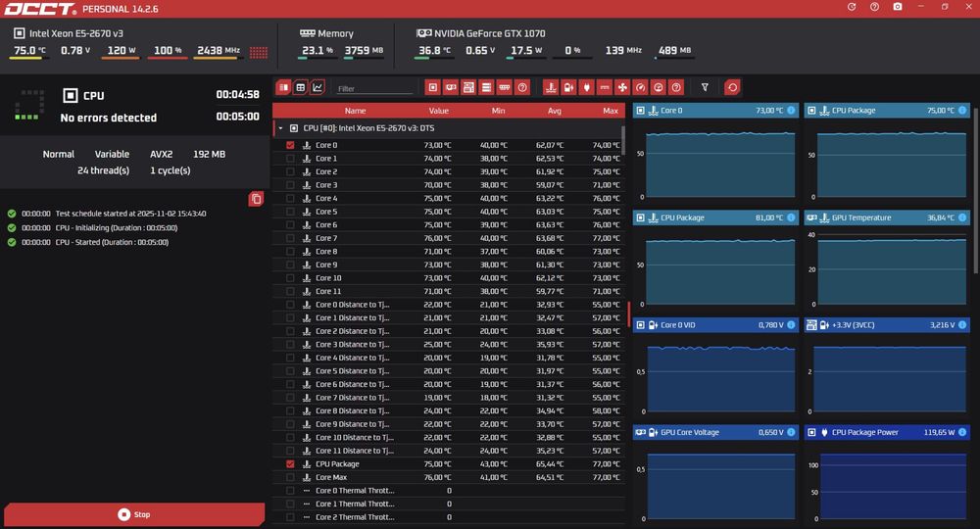Toggle CPU sensor filter icon

coord(432,87)
